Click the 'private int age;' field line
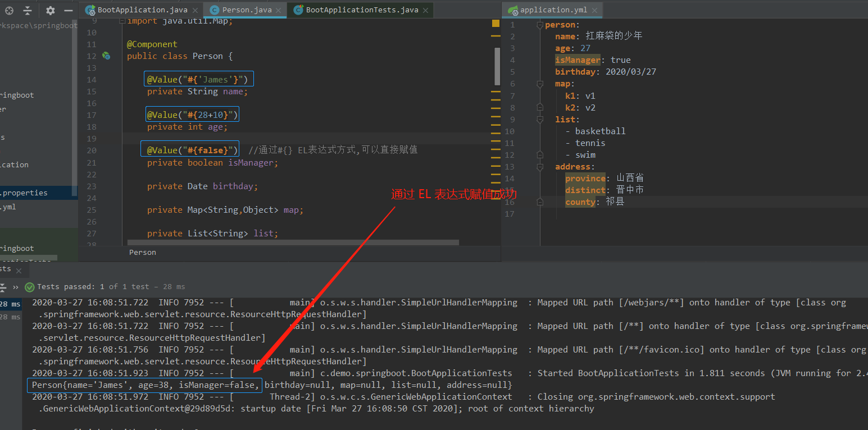The height and width of the screenshot is (430, 868). pos(188,127)
